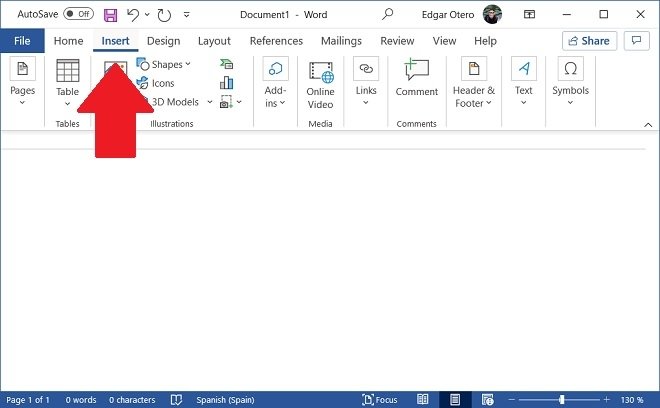
Task: Open the Layout tab
Action: coord(214,41)
